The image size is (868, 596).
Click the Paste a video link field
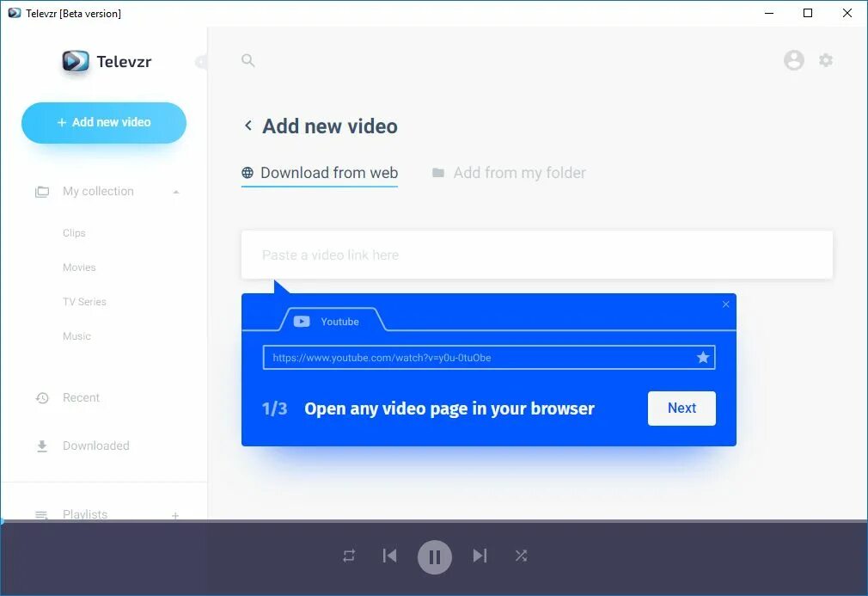(x=536, y=255)
